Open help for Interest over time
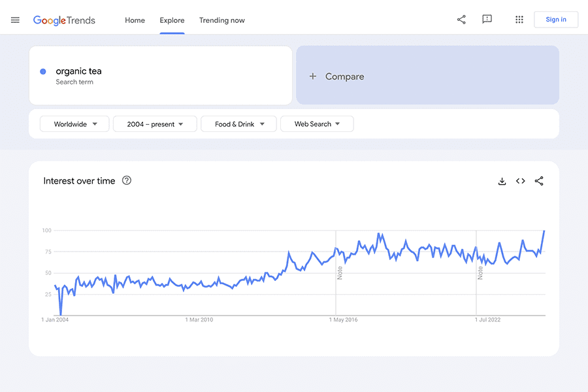 coord(127,181)
